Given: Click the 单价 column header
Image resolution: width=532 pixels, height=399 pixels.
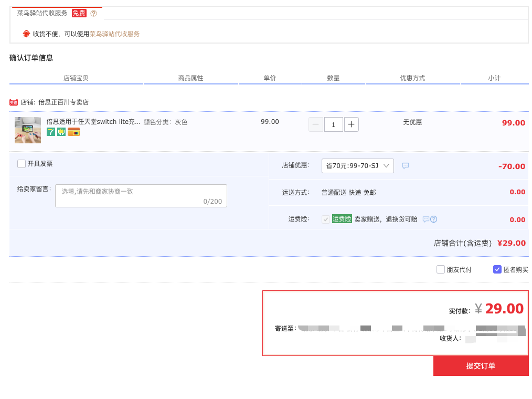Looking at the screenshot, I should (x=270, y=78).
